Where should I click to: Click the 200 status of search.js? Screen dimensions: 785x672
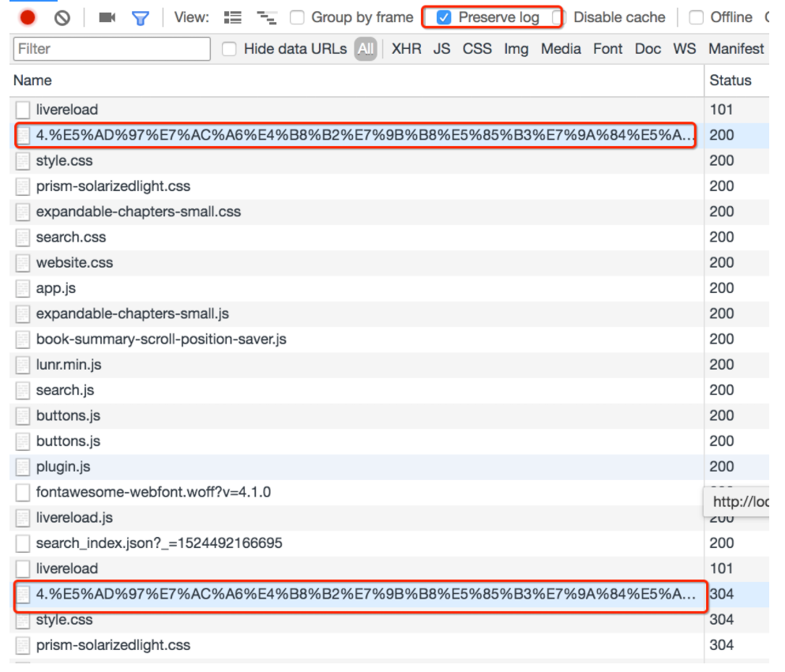(x=721, y=391)
